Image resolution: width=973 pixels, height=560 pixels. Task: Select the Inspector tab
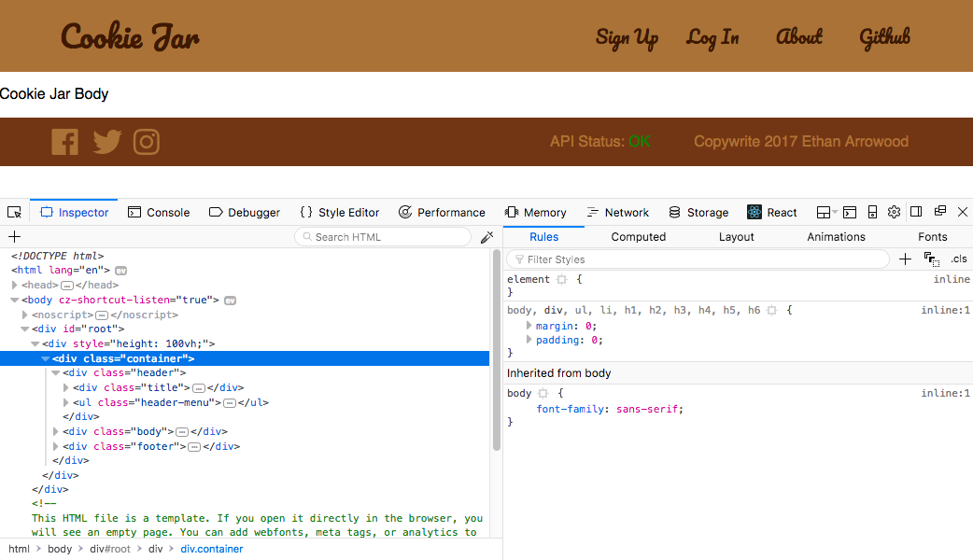74,212
